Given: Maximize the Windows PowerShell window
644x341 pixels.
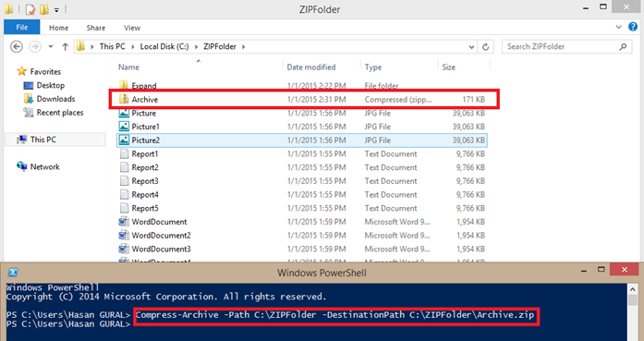Looking at the screenshot, I should 601,270.
